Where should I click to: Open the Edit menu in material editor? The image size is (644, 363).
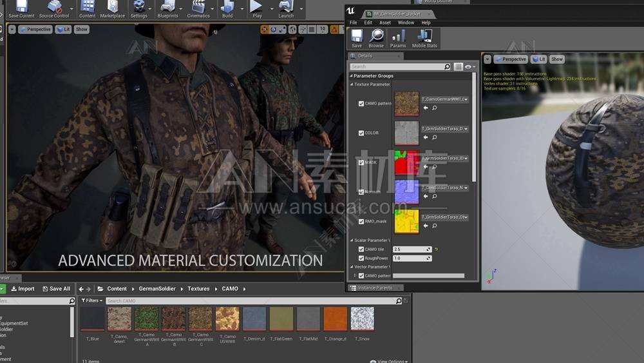pyautogui.click(x=368, y=23)
